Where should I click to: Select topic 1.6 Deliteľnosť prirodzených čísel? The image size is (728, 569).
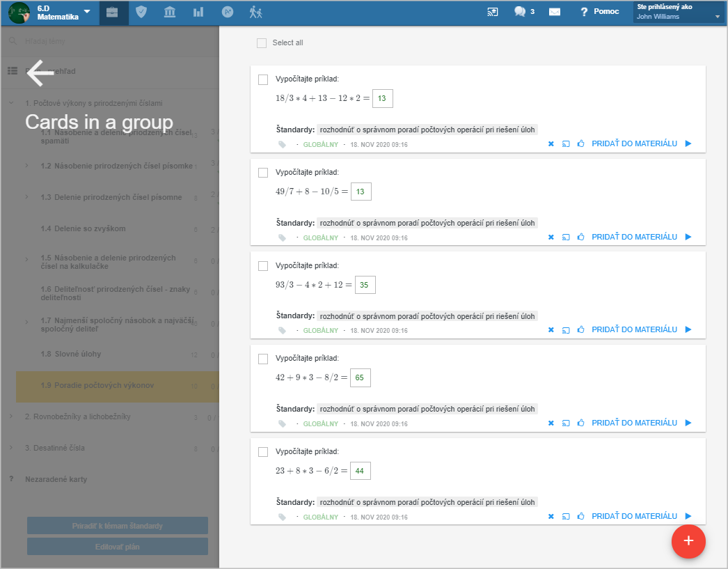pos(115,293)
